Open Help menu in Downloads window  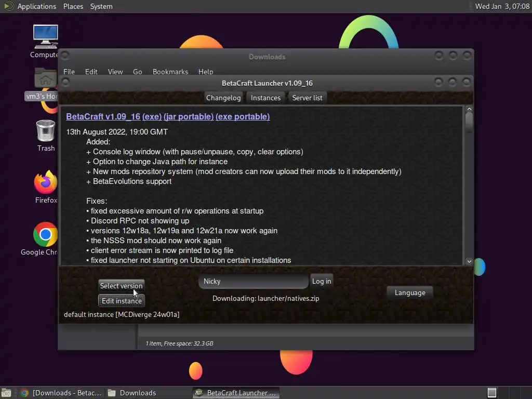[206, 72]
